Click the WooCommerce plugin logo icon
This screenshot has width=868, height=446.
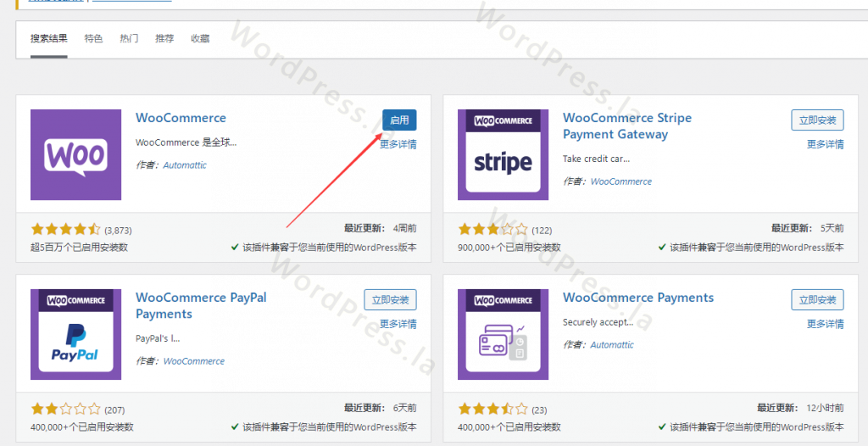75,154
